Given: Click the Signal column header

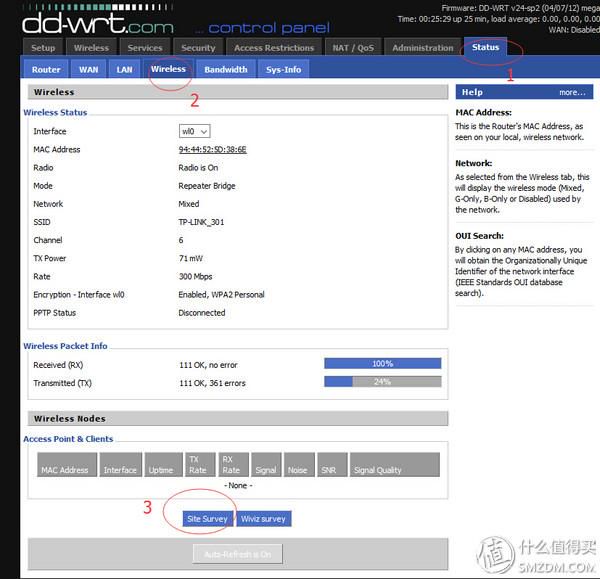Looking at the screenshot, I should [266, 465].
